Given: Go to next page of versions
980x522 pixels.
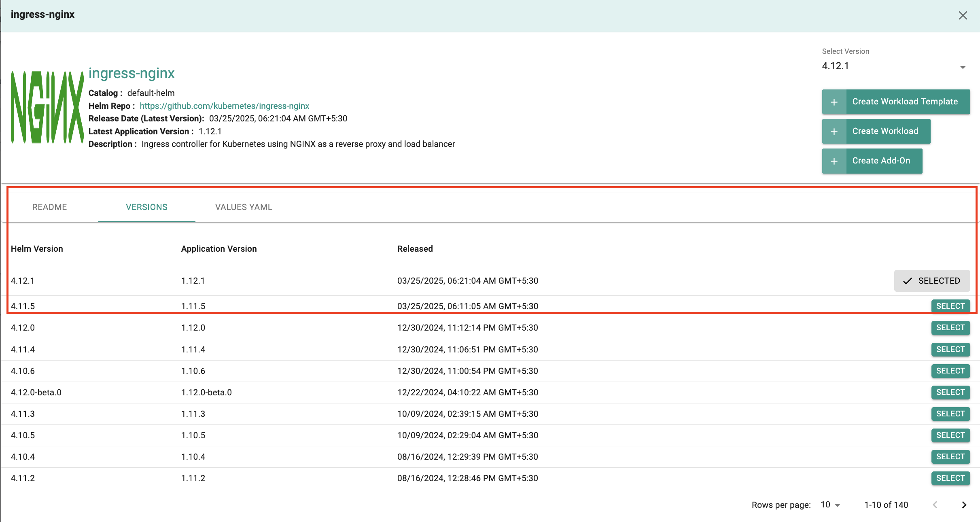Looking at the screenshot, I should [964, 505].
